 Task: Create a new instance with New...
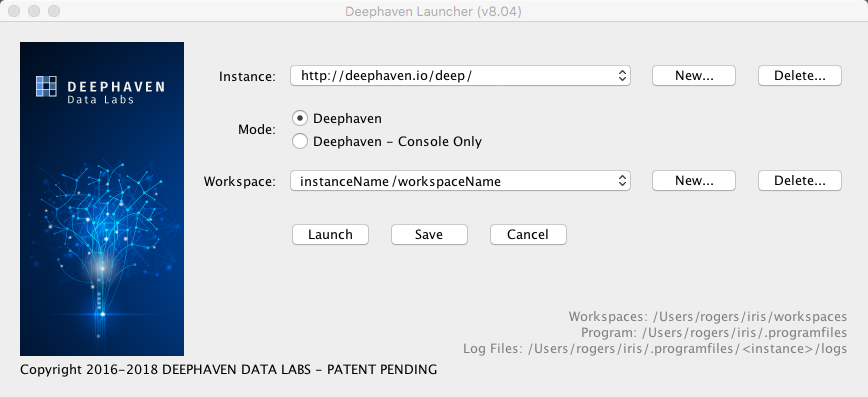694,76
